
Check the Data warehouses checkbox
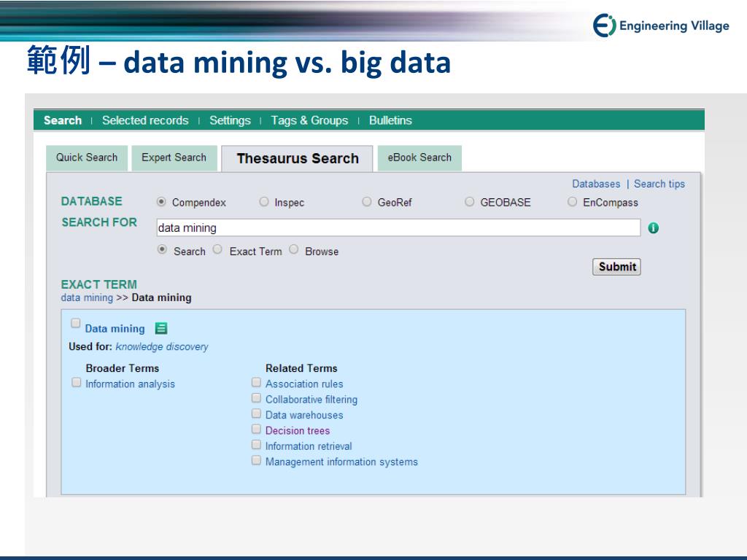point(256,413)
